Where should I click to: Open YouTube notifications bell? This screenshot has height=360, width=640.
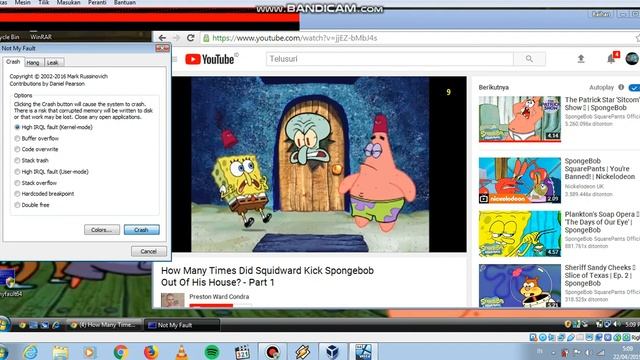point(611,59)
